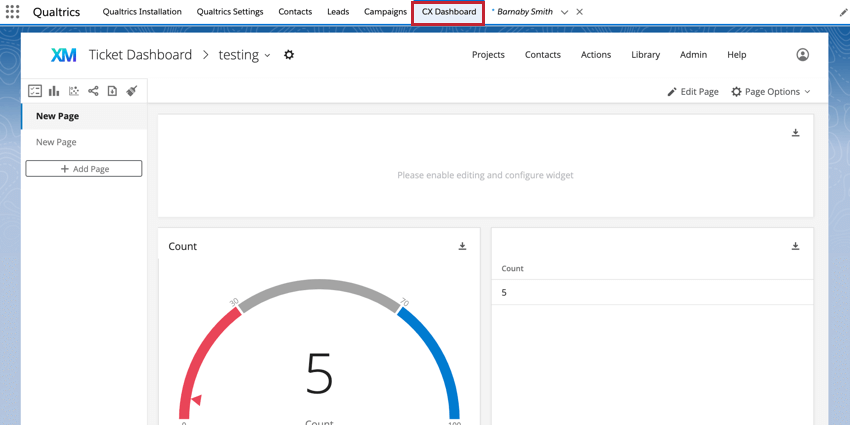850x425 pixels.
Task: Click the share icon in sidebar toolbar
Action: tap(93, 91)
